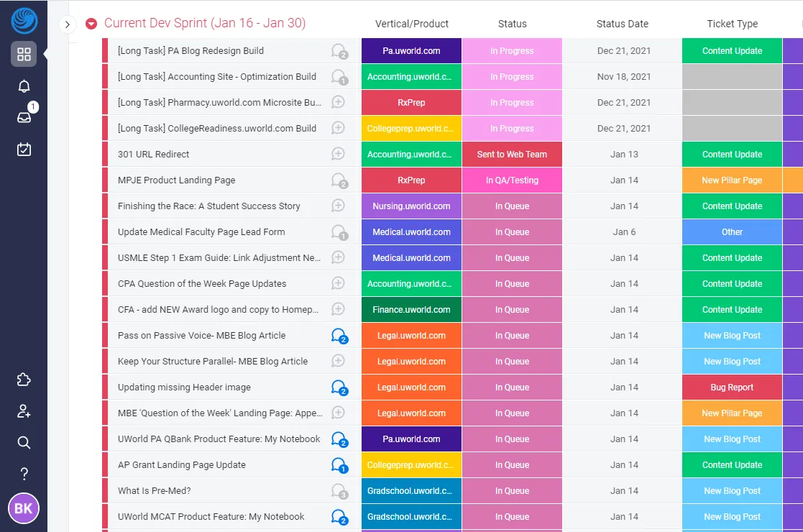Open item 'Updating missing Header image'
Viewport: 803px width, 532px height.
(184, 387)
